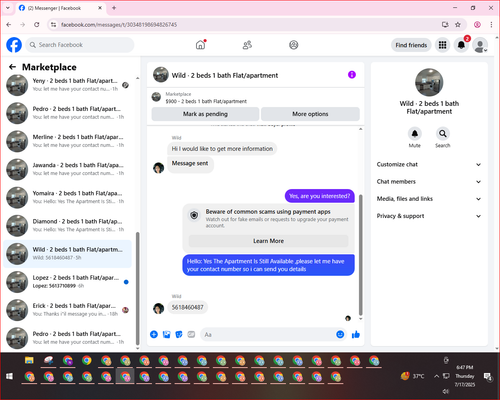Expand Chat members section

coord(429,182)
